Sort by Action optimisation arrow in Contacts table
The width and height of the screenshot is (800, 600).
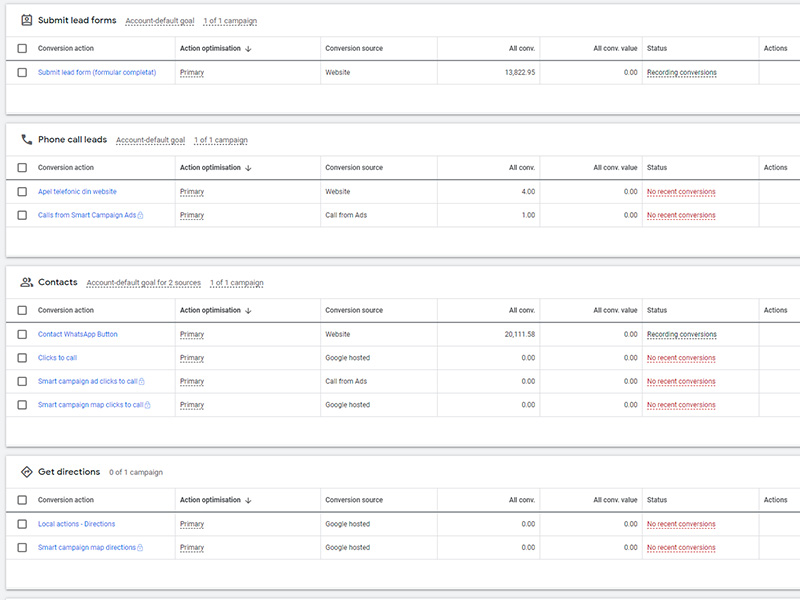tap(248, 311)
